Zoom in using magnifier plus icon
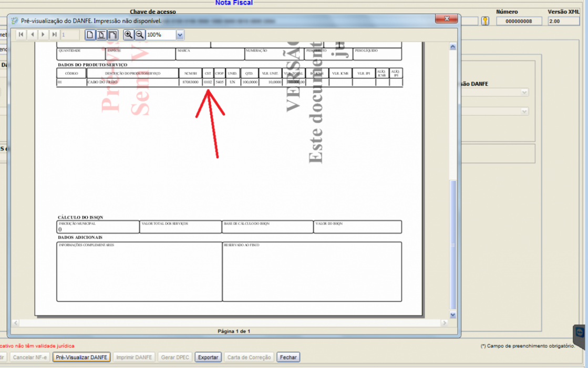This screenshot has height=368, width=588. coord(128,35)
